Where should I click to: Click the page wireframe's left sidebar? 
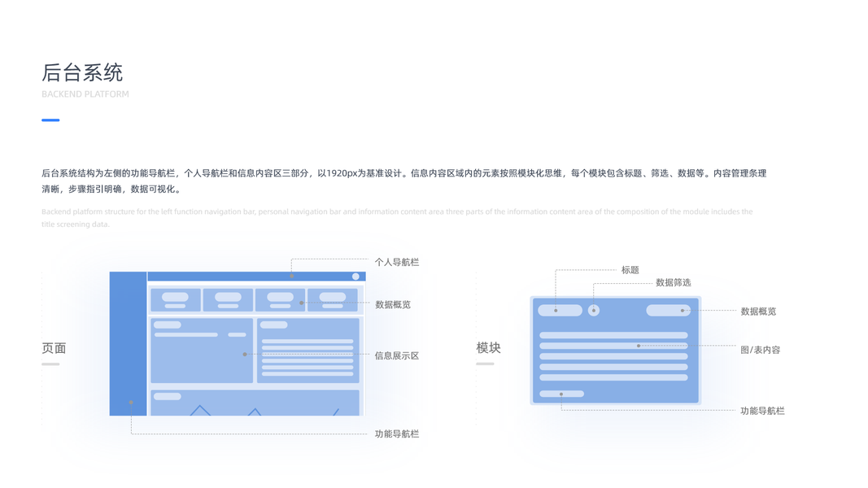128,343
